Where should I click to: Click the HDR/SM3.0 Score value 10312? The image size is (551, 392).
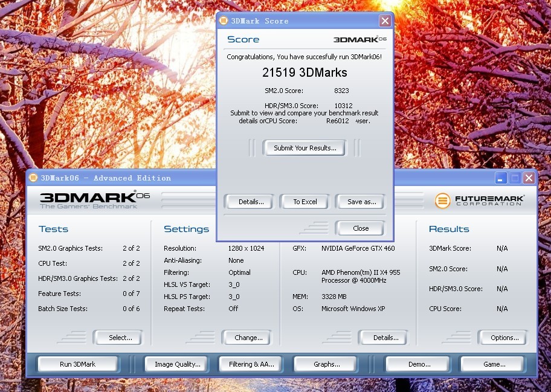(343, 106)
